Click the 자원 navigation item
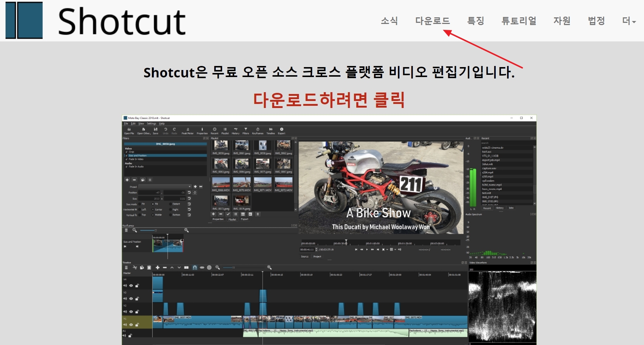644x345 pixels. tap(562, 21)
